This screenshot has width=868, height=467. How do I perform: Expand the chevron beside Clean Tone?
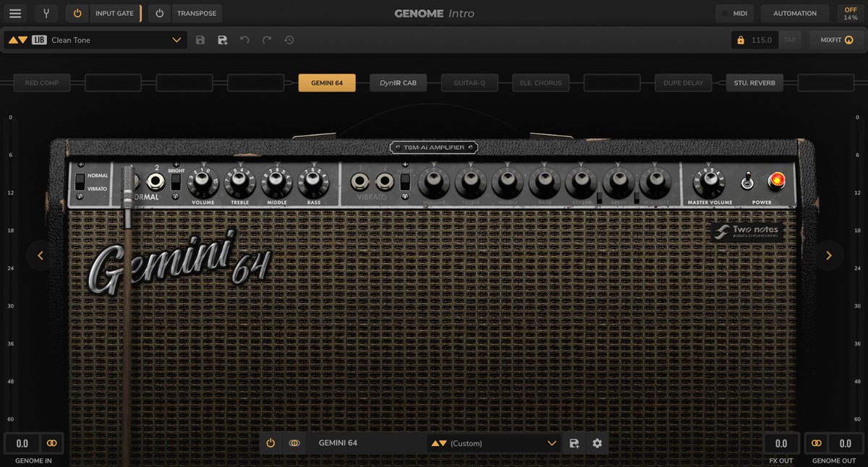(176, 40)
